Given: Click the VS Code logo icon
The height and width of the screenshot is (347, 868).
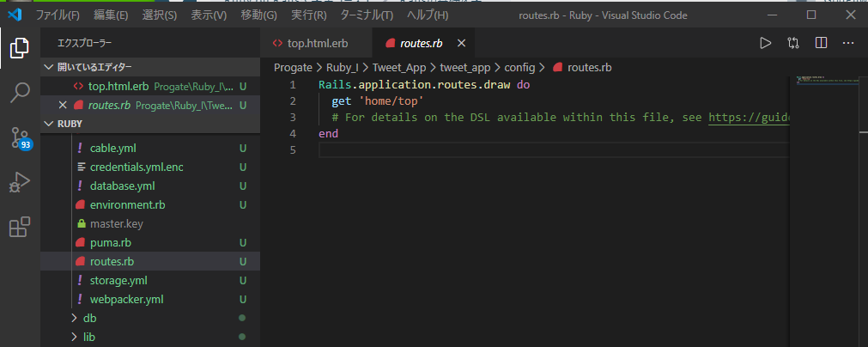Looking at the screenshot, I should (x=15, y=15).
